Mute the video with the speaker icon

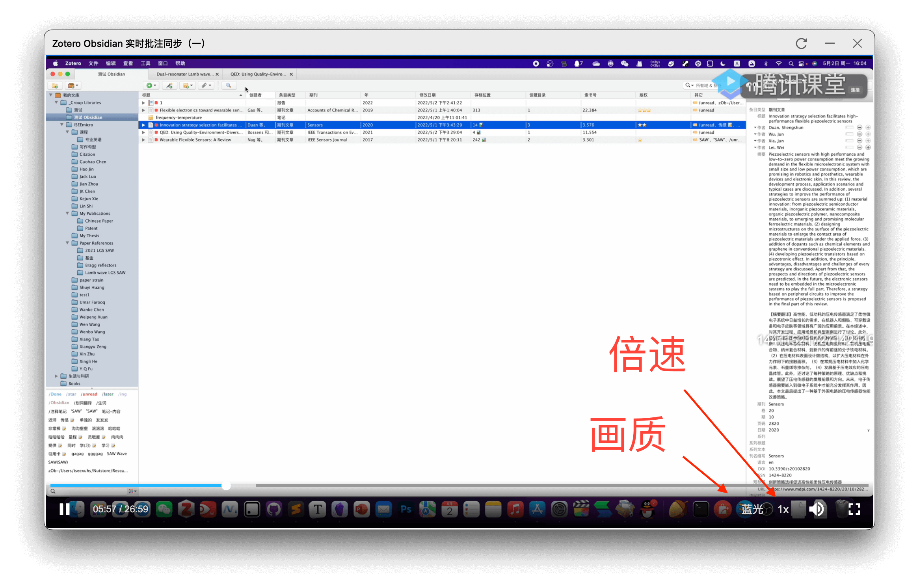817,509
